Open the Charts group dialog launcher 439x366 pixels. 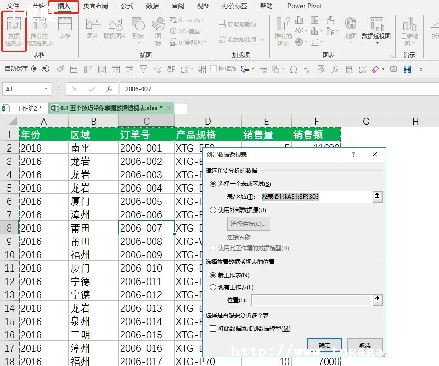click(x=392, y=56)
